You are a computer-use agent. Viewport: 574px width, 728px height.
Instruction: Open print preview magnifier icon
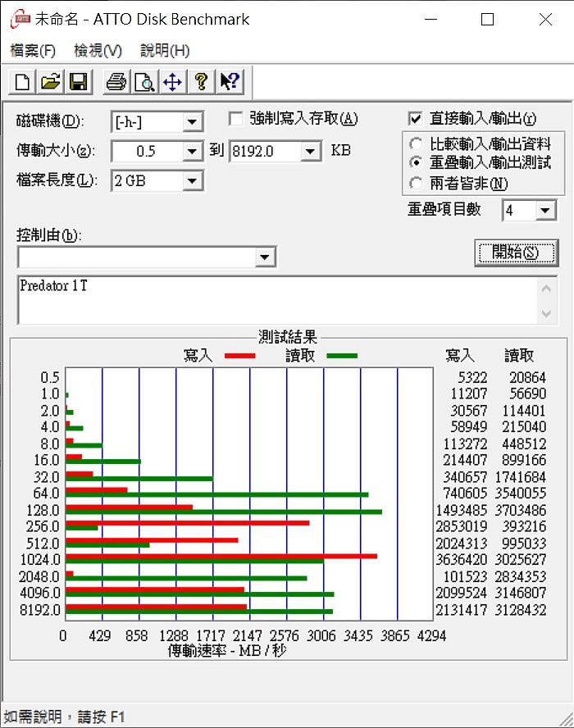(144, 82)
